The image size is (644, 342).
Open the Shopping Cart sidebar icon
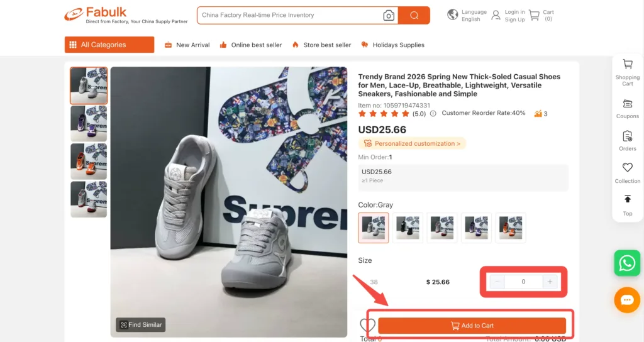tap(627, 73)
